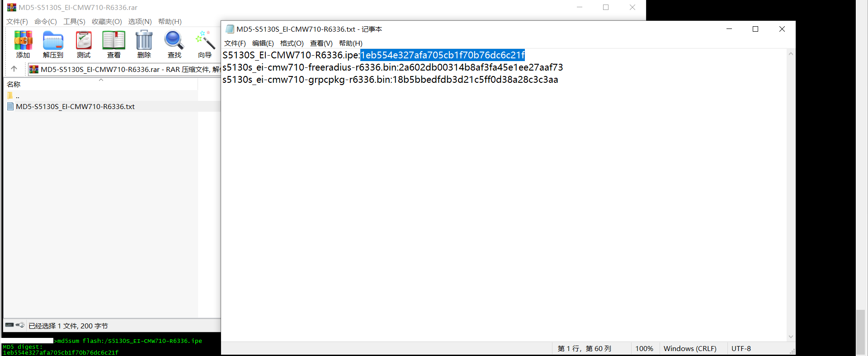This screenshot has height=356, width=868.
Task: Click the Find (查找) magnifier icon
Action: click(174, 44)
